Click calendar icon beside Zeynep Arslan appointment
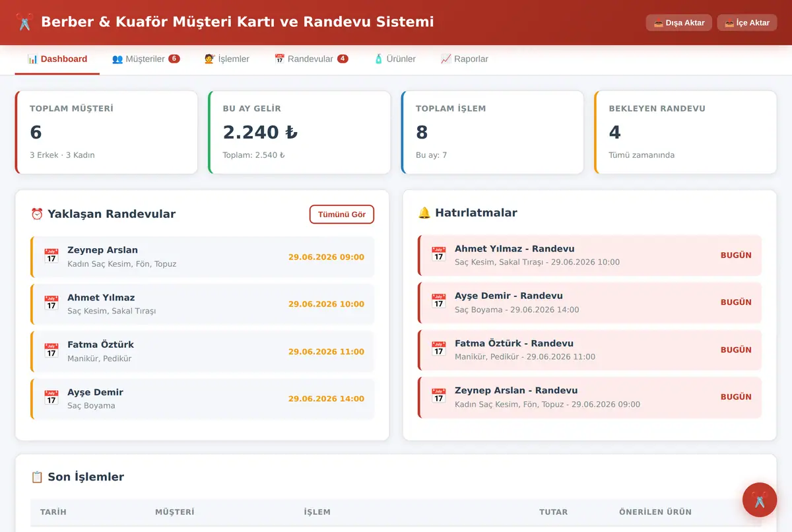The height and width of the screenshot is (532, 792). coord(51,256)
